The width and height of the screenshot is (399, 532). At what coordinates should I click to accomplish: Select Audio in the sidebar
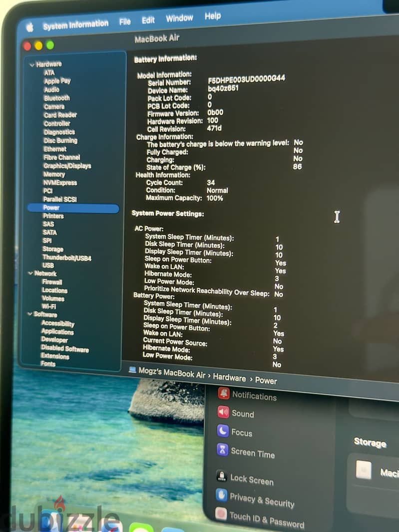(x=51, y=89)
